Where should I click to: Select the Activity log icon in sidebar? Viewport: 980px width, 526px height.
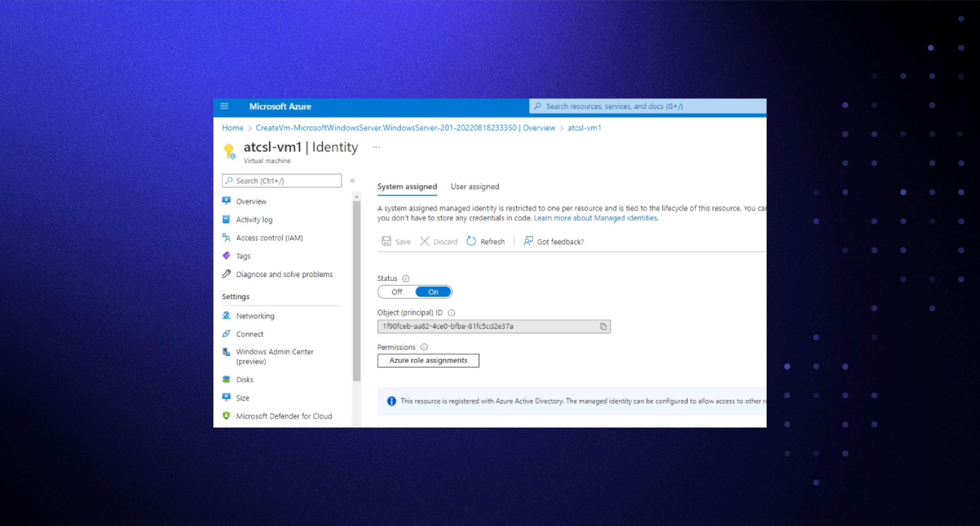click(226, 219)
